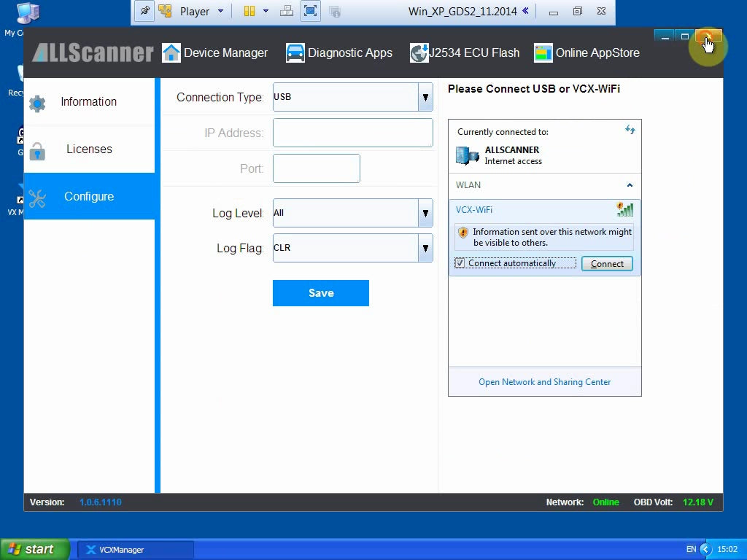Toggle VMware Player full screen mode button
This screenshot has height=560, width=747.
[x=310, y=11]
